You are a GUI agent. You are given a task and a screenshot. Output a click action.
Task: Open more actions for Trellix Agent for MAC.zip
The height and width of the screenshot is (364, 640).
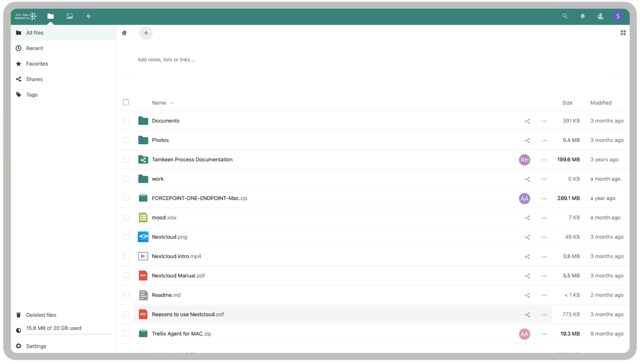544,334
